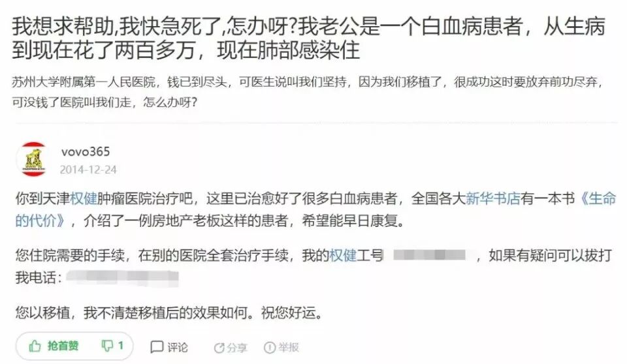Click the 2014-12-24 answer date
The image size is (627, 364).
tap(88, 170)
